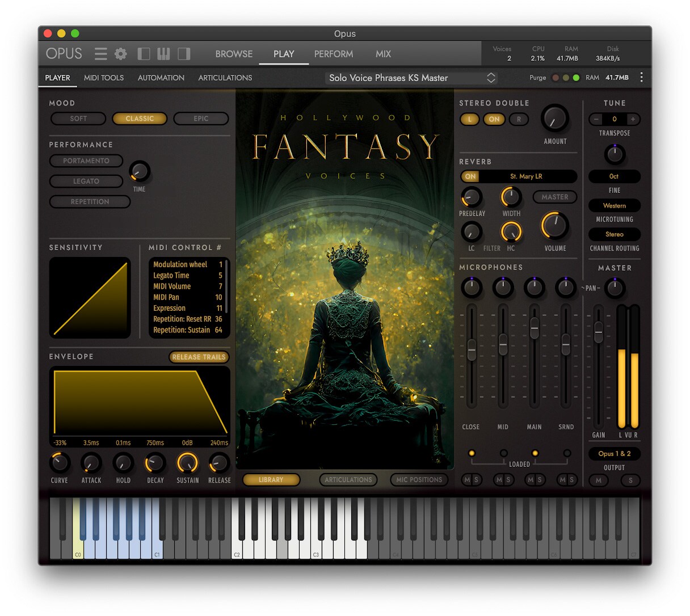Click the MID microphone fader handle

503,344
